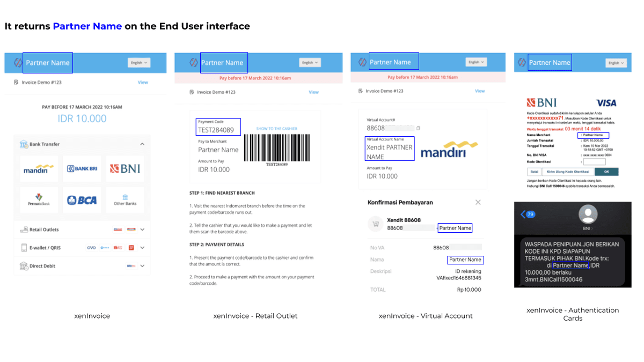Tap the back arrow in SMS conversation

coord(523,215)
